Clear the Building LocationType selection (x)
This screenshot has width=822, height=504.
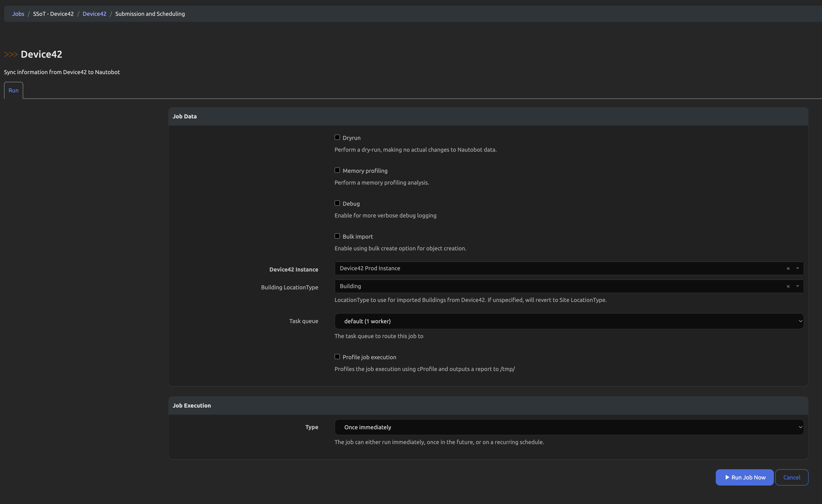788,287
